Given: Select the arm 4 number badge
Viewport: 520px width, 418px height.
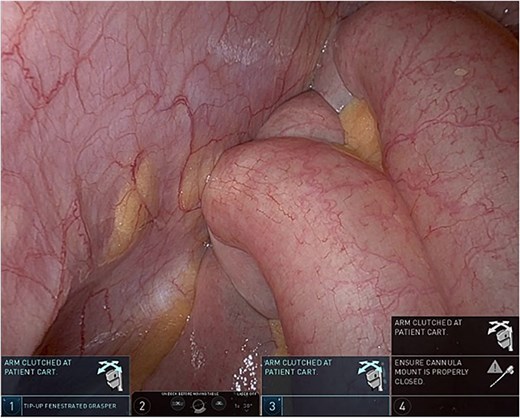Looking at the screenshot, I should [402, 406].
